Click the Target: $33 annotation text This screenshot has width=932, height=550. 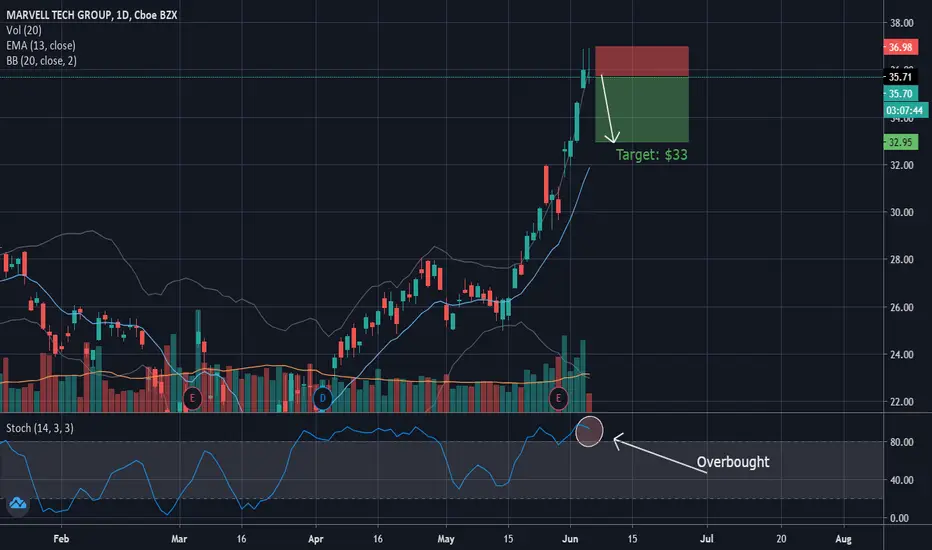pyautogui.click(x=651, y=155)
